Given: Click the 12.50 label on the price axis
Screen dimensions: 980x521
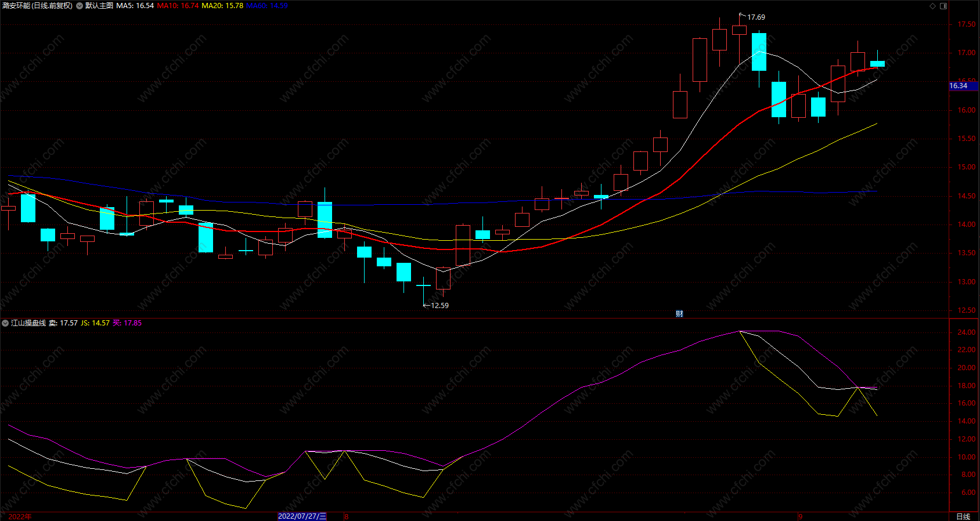Looking at the screenshot, I should (x=966, y=310).
